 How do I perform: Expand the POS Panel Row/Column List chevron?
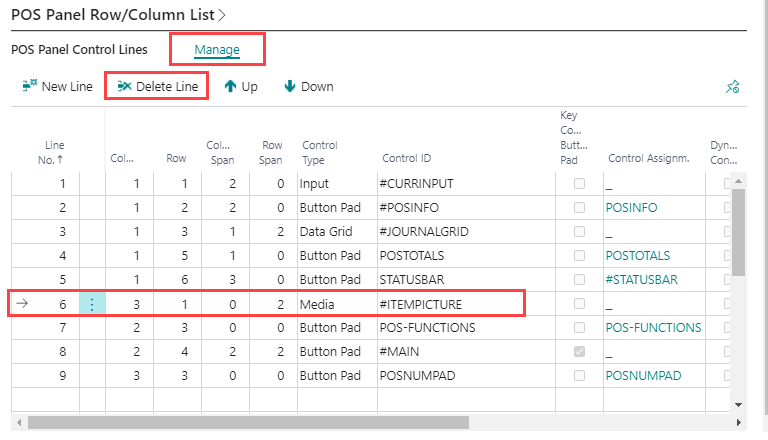click(x=221, y=15)
